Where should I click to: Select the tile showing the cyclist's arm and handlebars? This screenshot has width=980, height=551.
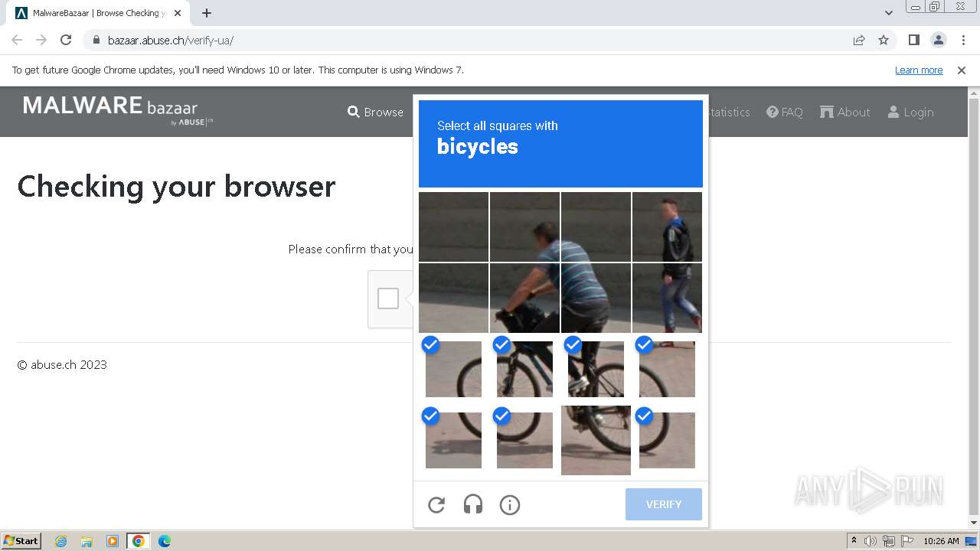click(524, 298)
